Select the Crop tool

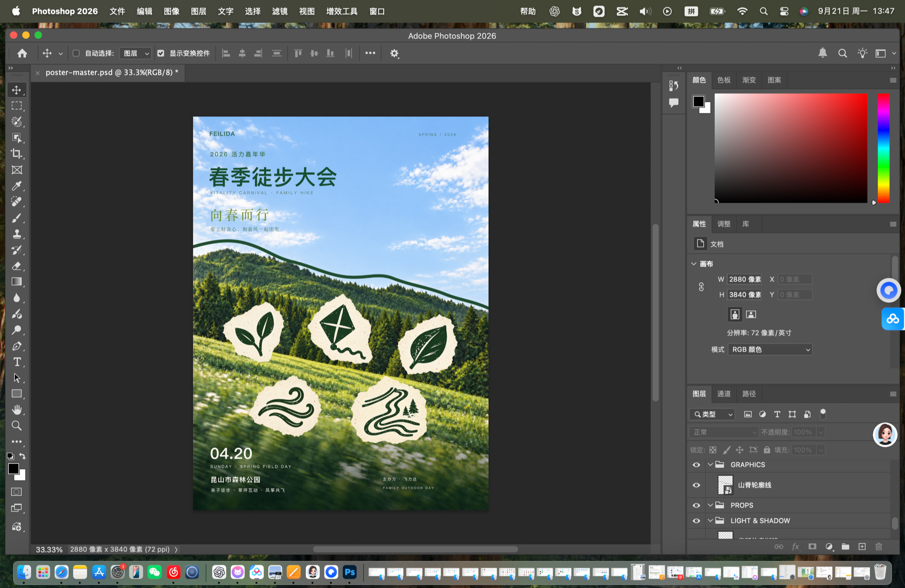(17, 154)
